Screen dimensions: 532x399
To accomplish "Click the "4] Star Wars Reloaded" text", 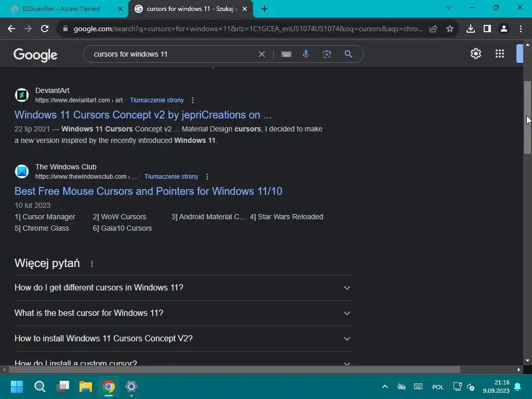I will click(287, 217).
